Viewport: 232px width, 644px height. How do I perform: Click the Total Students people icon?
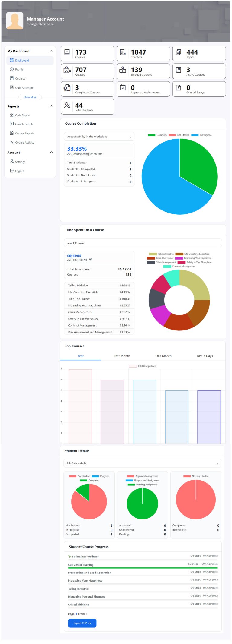(67, 105)
